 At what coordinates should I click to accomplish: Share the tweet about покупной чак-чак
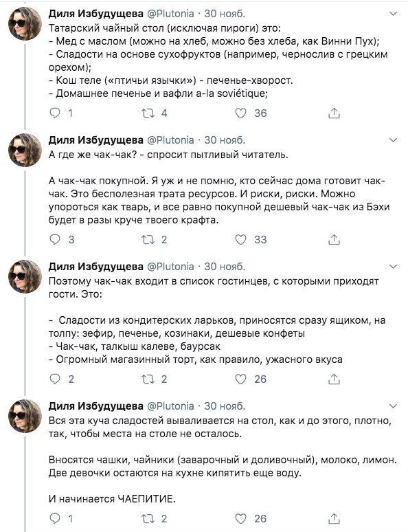click(334, 239)
